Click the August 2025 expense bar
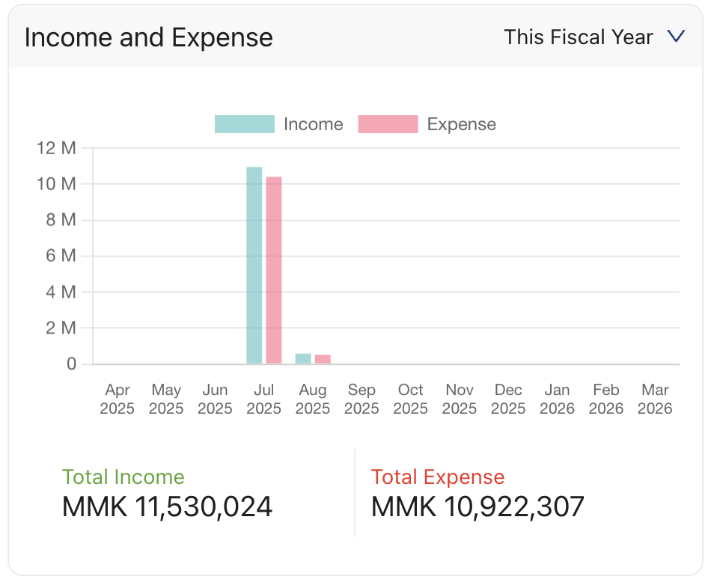The height and width of the screenshot is (588, 714). (322, 358)
